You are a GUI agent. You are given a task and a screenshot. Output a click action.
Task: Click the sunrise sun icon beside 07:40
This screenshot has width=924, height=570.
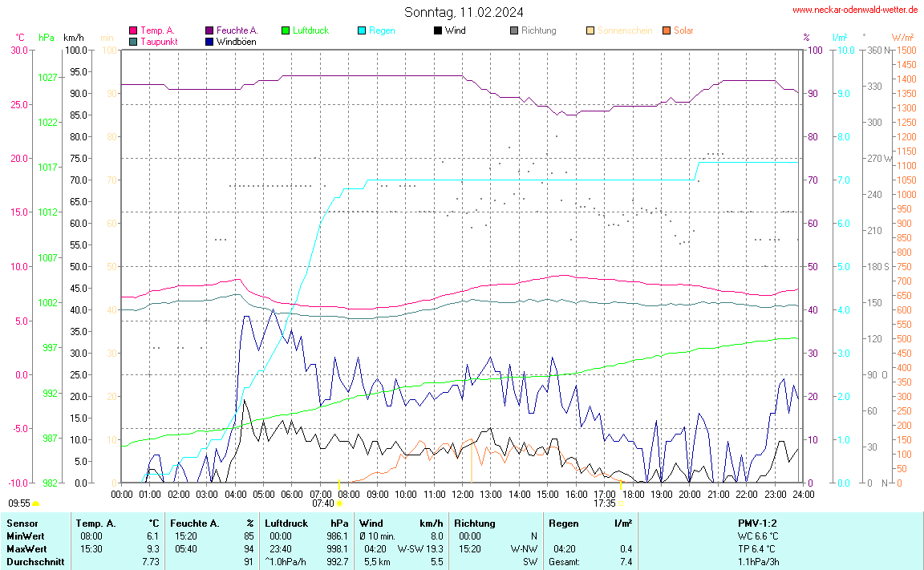coord(339,503)
